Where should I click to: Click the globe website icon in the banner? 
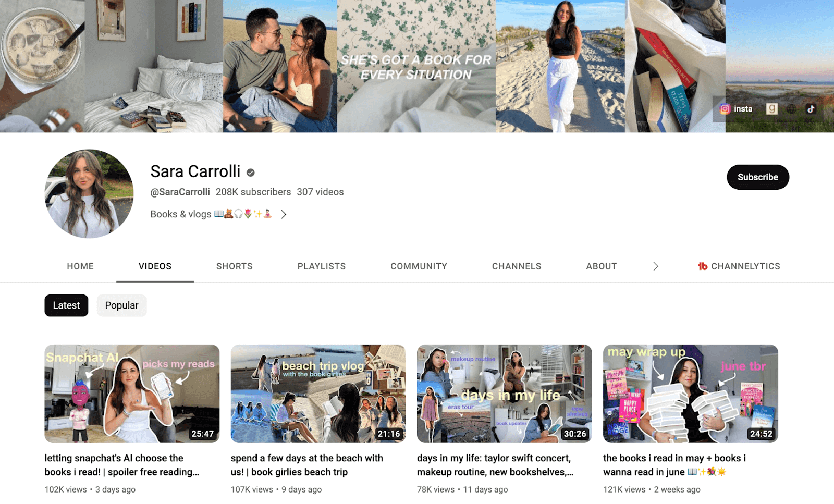click(x=791, y=109)
